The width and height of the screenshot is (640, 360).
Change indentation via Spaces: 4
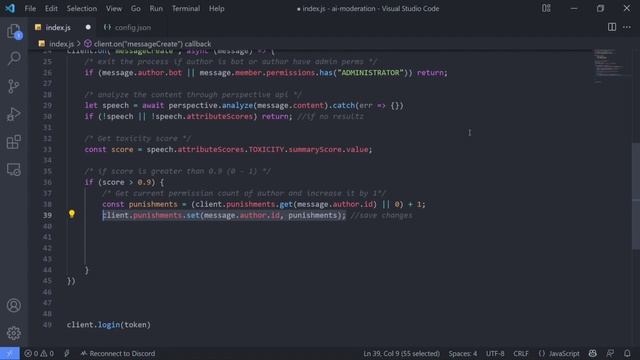coord(463,353)
